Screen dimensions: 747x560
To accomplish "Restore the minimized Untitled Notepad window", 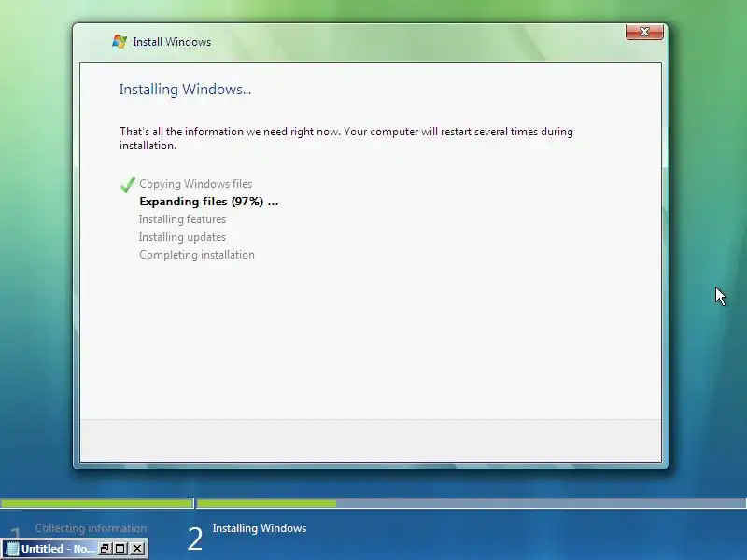I will click(x=105, y=549).
